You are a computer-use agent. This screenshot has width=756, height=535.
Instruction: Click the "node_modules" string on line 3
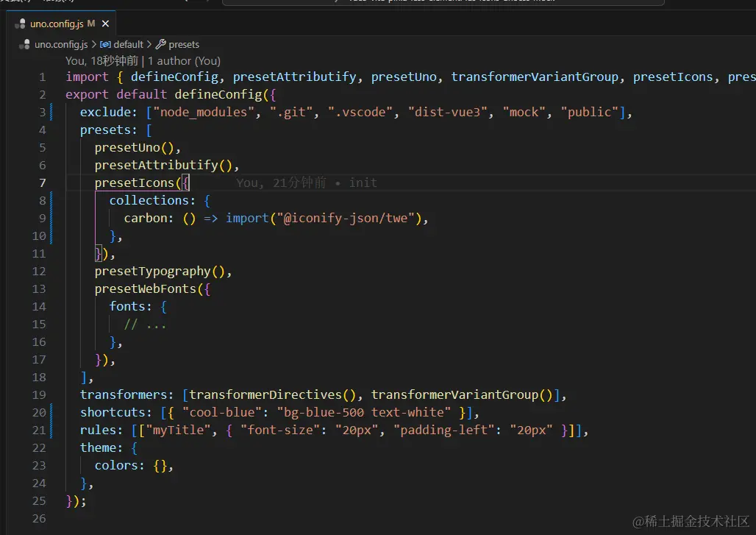(204, 113)
